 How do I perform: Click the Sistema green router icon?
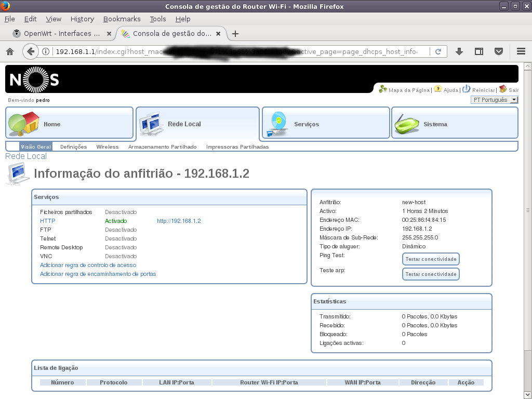click(x=406, y=124)
